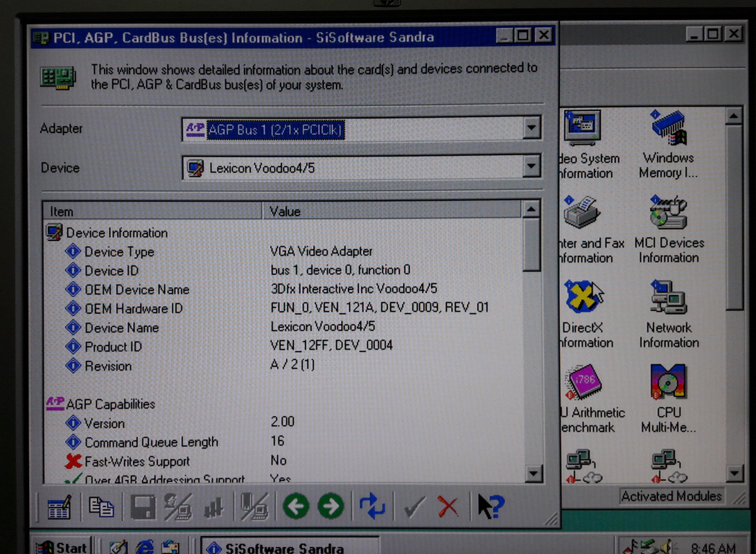Click the list scroll down arrow
This screenshot has width=756, height=554.
pyautogui.click(x=533, y=474)
